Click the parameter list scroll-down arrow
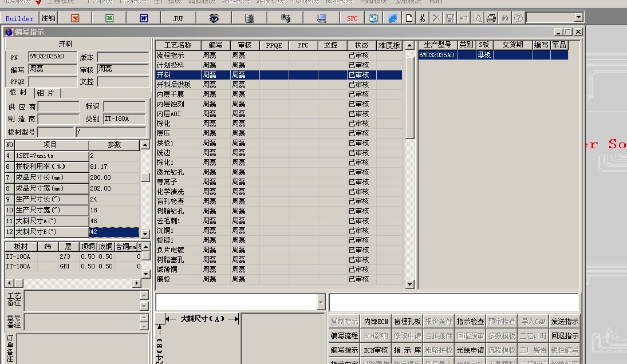 point(145,234)
